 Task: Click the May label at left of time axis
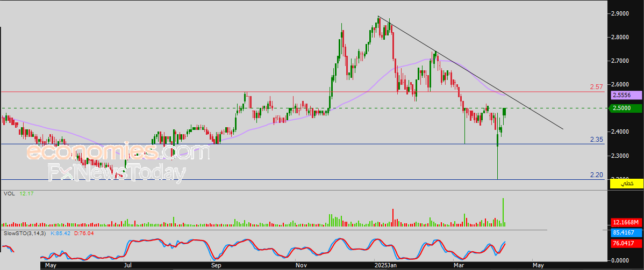tap(50, 266)
